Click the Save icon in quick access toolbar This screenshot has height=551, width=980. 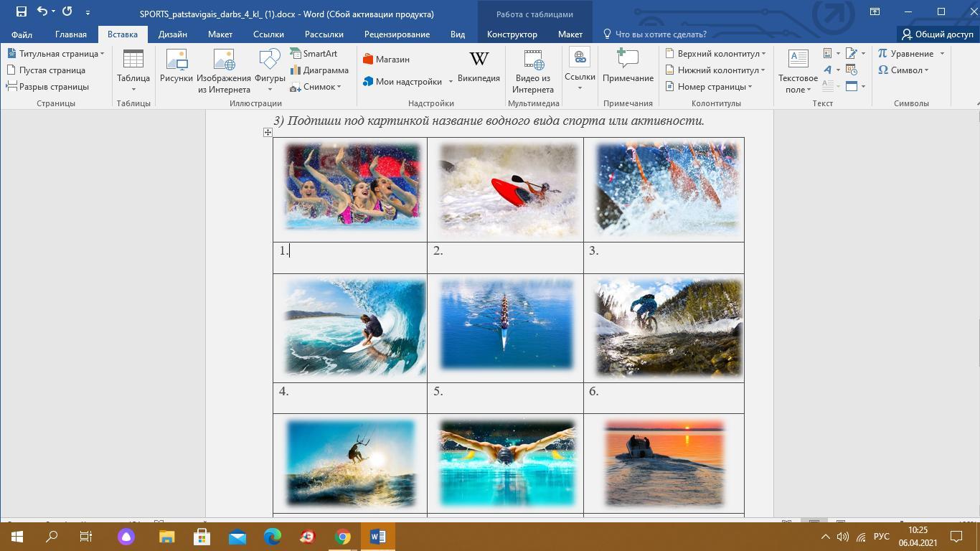(22, 11)
